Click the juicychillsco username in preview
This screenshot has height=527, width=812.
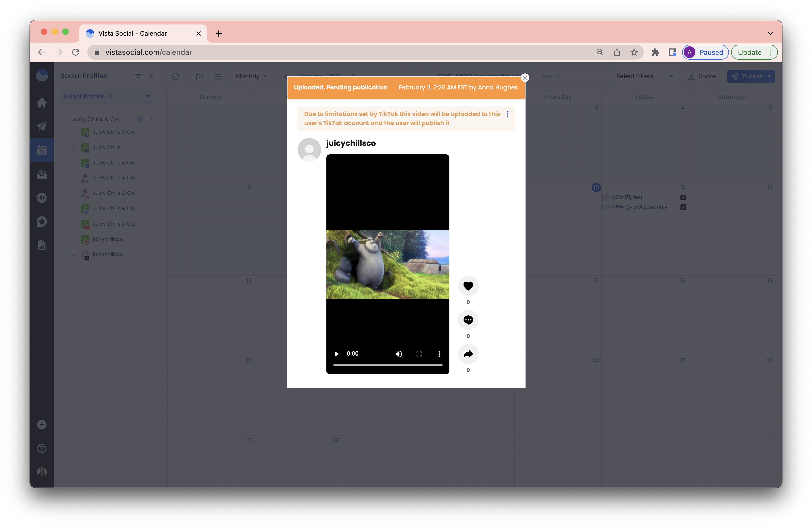click(x=351, y=143)
